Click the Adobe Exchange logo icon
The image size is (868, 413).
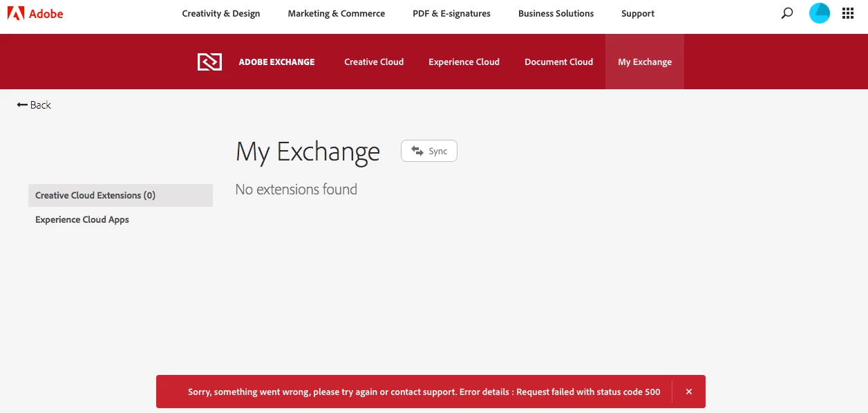[x=209, y=62]
